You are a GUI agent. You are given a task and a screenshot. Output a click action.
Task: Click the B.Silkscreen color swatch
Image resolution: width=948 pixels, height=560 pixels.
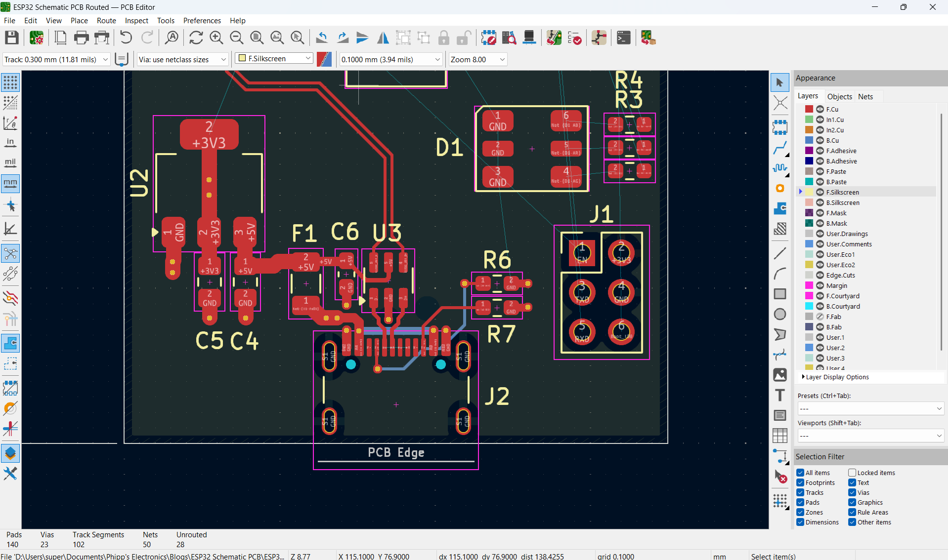point(809,202)
